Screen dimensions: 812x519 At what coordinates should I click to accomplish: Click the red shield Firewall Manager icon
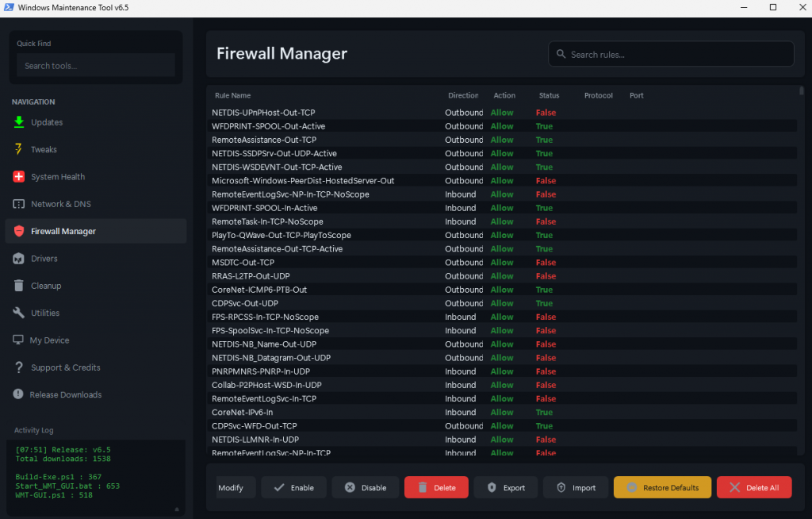(19, 231)
